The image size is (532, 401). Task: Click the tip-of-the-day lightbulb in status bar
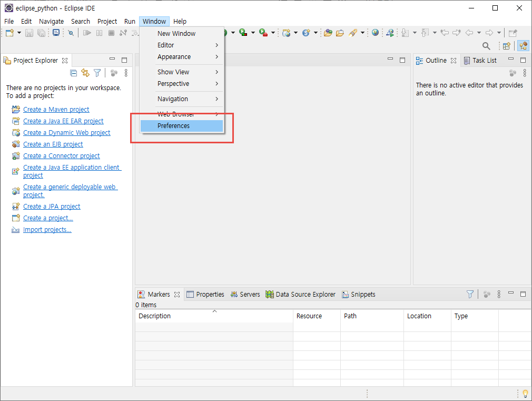525,394
